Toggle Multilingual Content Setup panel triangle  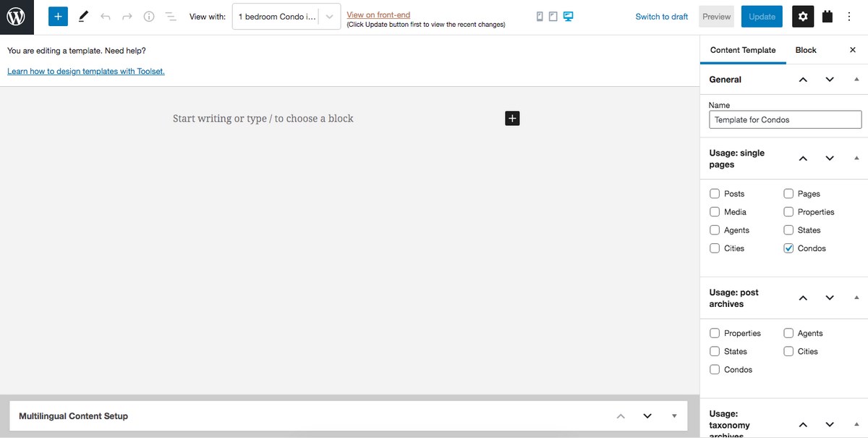(674, 416)
